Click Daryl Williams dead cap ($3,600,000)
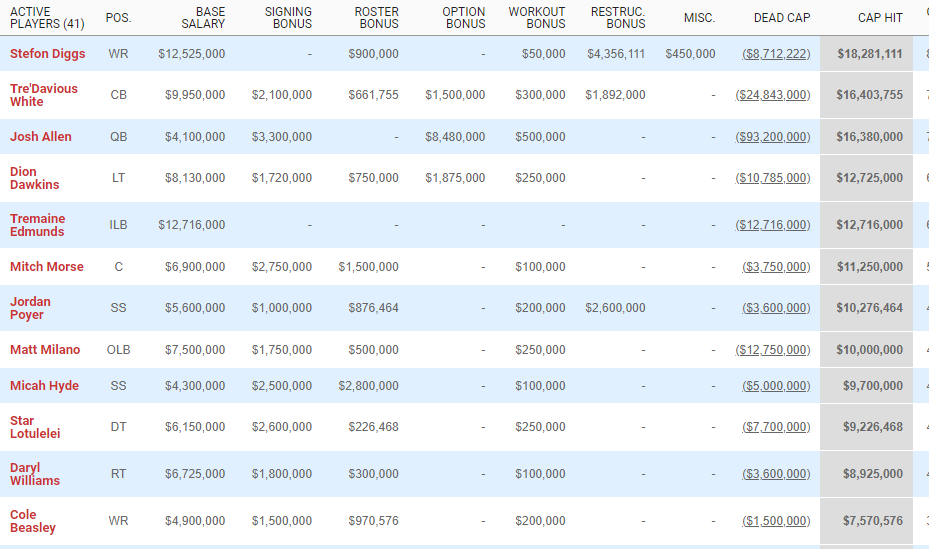This screenshot has height=549, width=929. click(x=776, y=474)
